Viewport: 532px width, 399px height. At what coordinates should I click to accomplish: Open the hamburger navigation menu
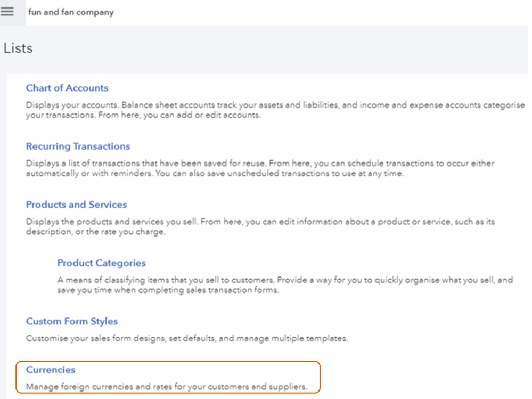pos(7,11)
